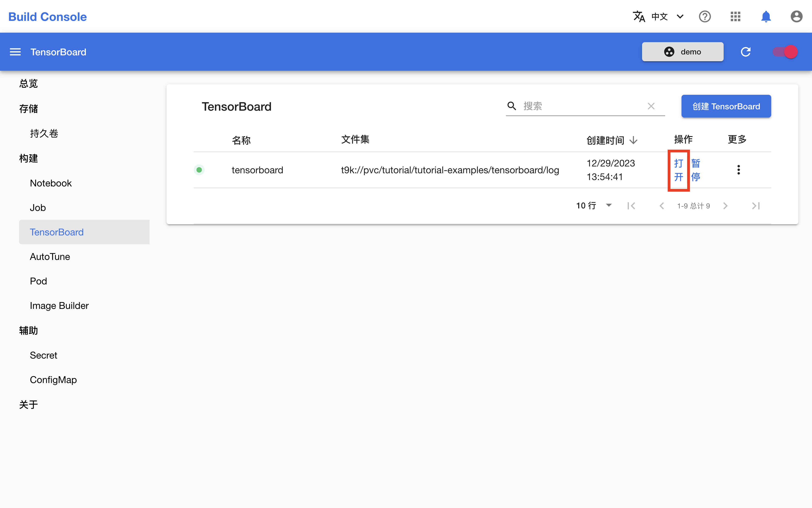Image resolution: width=812 pixels, height=508 pixels.
Task: Click the 操作 column header
Action: 683,139
